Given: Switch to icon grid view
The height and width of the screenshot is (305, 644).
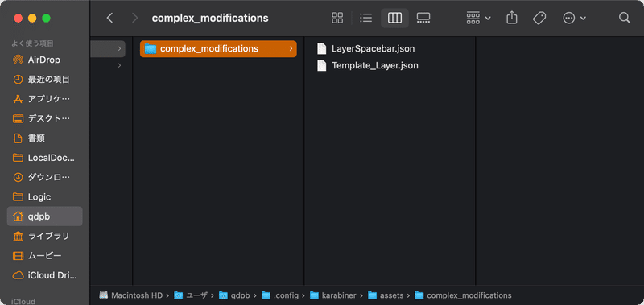Looking at the screenshot, I should pos(337,18).
